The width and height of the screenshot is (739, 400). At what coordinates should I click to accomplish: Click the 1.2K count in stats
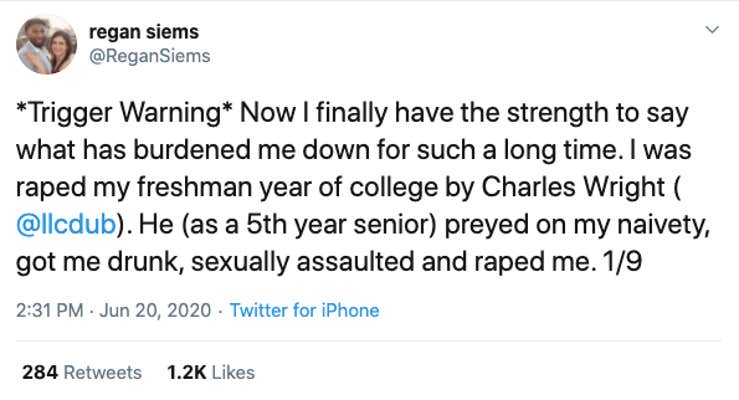point(187,373)
